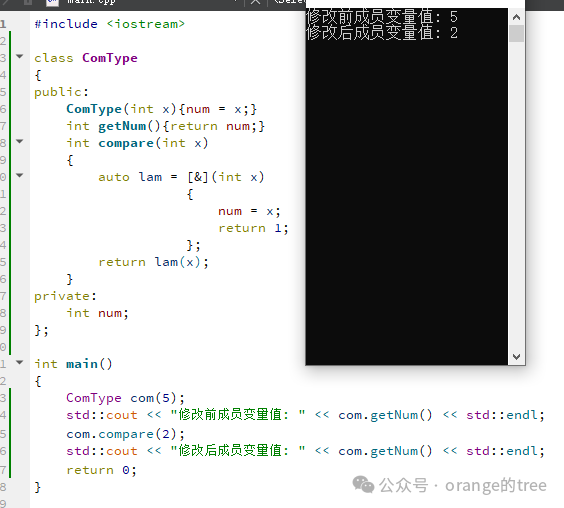The height and width of the screenshot is (508, 564).
Task: Collapse the auto lam lambda fold arrow
Action: [x=20, y=176]
